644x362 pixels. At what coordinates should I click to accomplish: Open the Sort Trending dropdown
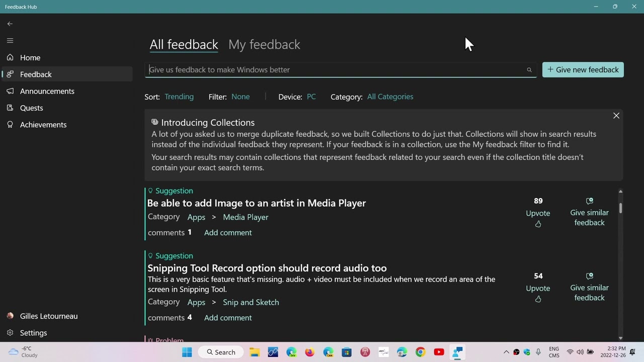coord(179,97)
